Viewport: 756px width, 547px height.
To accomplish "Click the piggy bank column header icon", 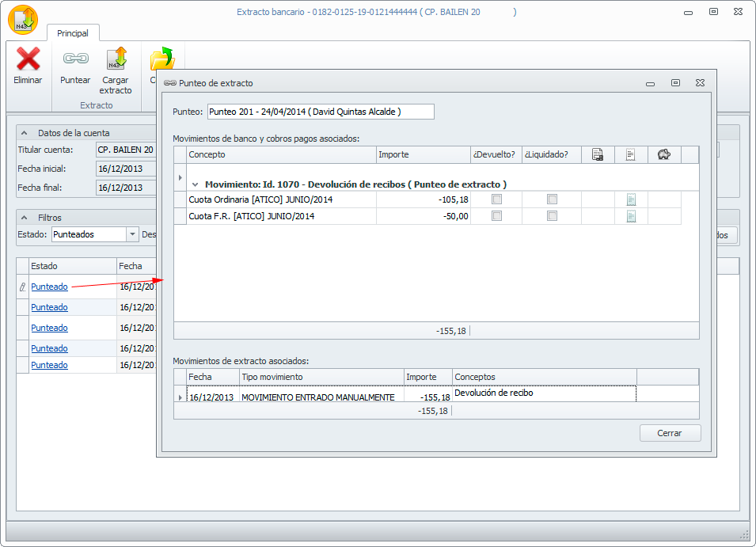I will [x=664, y=154].
